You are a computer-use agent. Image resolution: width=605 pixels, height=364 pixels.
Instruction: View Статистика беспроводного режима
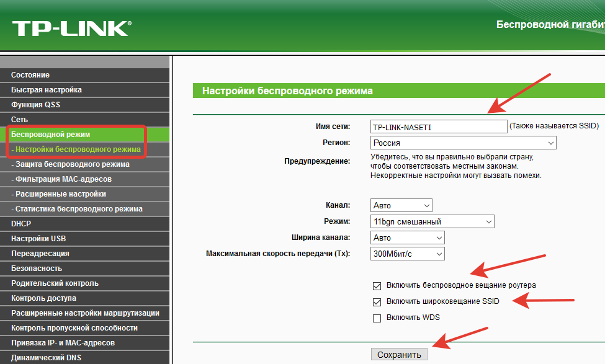pos(84,209)
